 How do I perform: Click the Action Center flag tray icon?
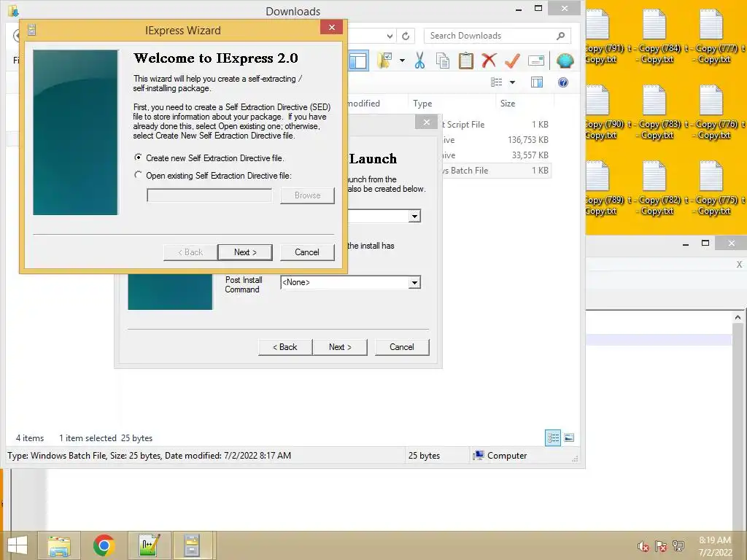[661, 546]
